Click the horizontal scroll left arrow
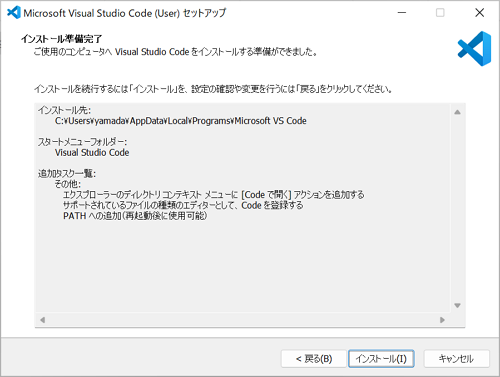This screenshot has height=377, width=500. coord(42,320)
